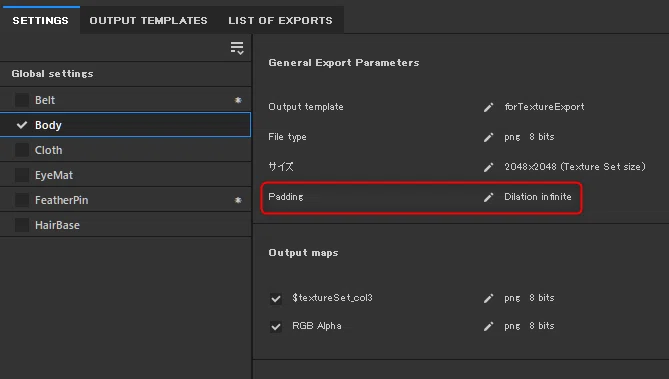
Task: Open the List of Exports tab
Action: tap(280, 20)
